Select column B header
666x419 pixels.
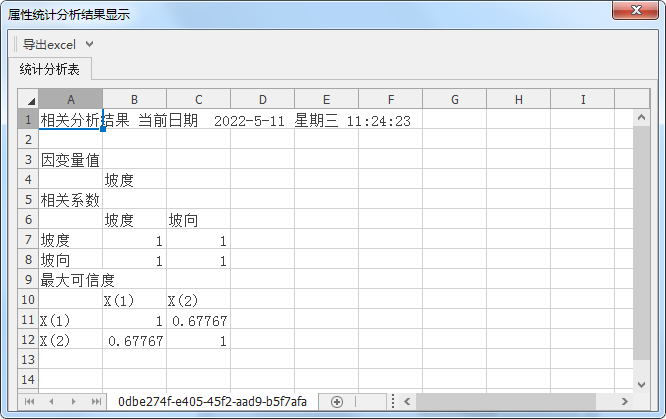134,100
